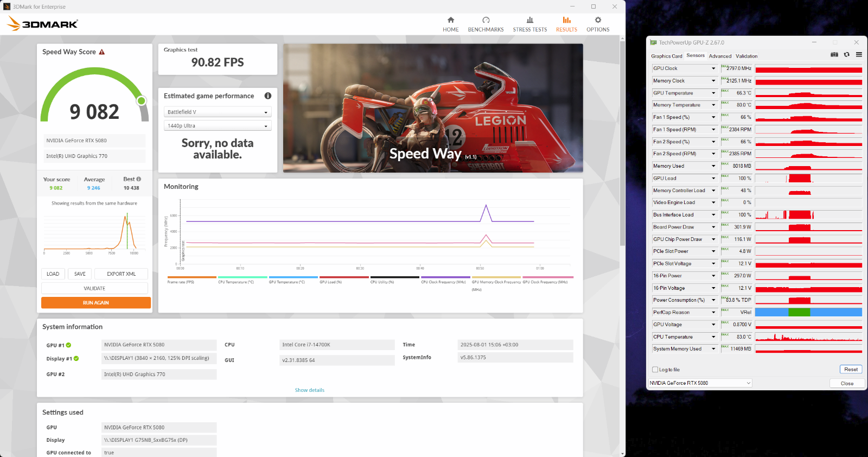This screenshot has height=457, width=868.
Task: Open 3DMark Options gear
Action: pos(598,24)
